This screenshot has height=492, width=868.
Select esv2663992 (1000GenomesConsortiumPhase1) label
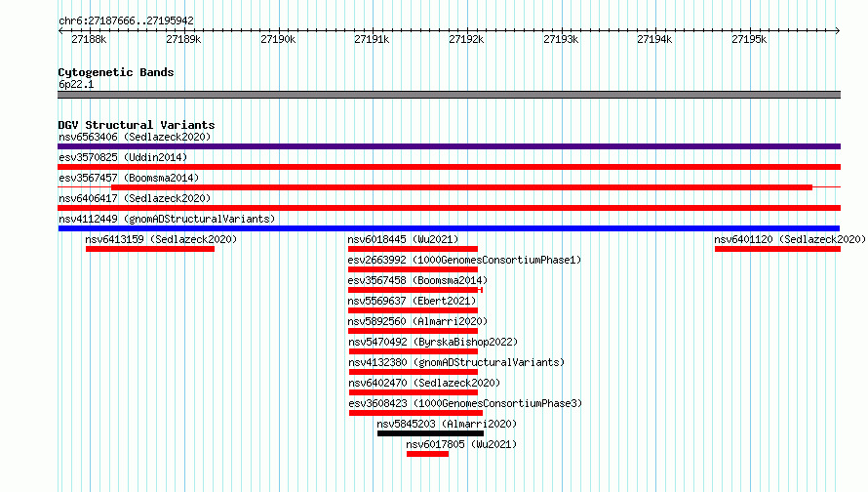[464, 260]
